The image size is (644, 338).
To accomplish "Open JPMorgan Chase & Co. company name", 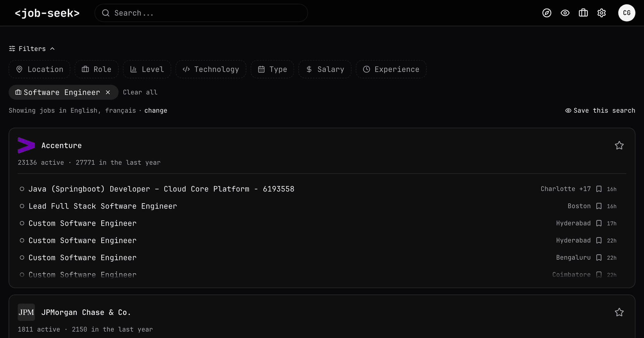I will click(86, 313).
